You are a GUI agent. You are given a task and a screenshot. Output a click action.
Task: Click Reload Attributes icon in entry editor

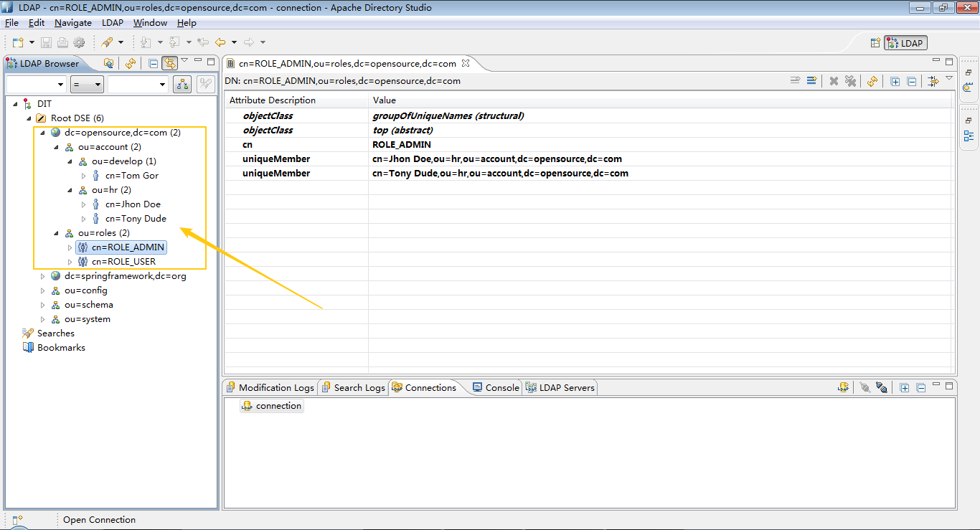872,81
